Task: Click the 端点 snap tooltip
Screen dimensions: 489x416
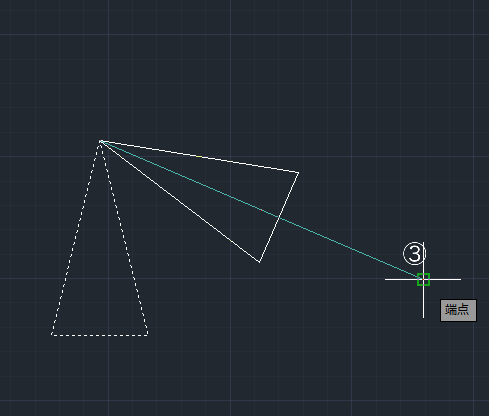Action: (x=458, y=310)
